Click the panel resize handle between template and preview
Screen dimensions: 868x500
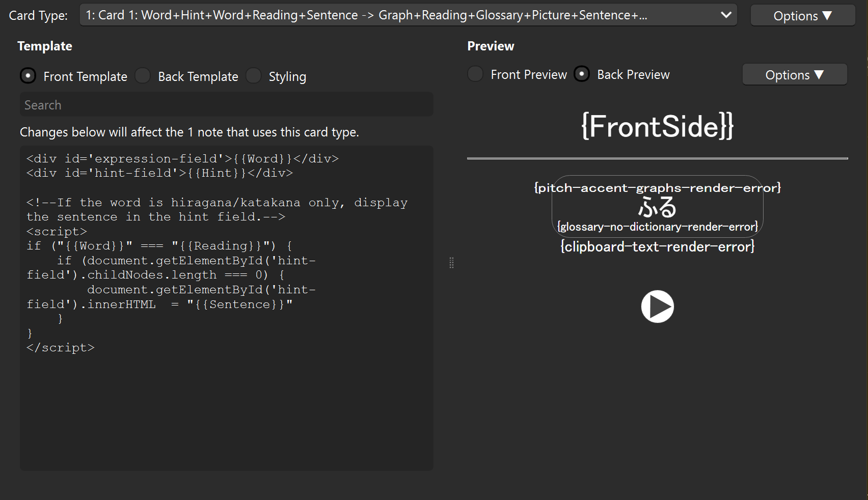click(451, 263)
